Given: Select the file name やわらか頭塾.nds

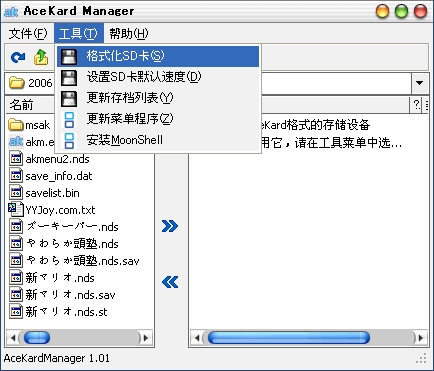Looking at the screenshot, I should (x=72, y=244).
